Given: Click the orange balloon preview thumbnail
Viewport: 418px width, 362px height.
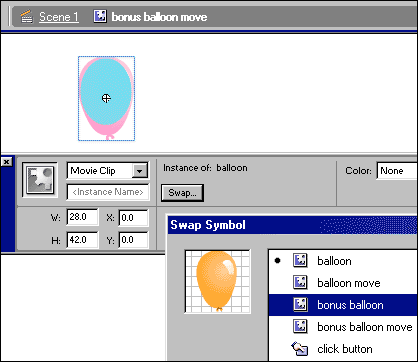Looking at the screenshot, I should tap(217, 282).
